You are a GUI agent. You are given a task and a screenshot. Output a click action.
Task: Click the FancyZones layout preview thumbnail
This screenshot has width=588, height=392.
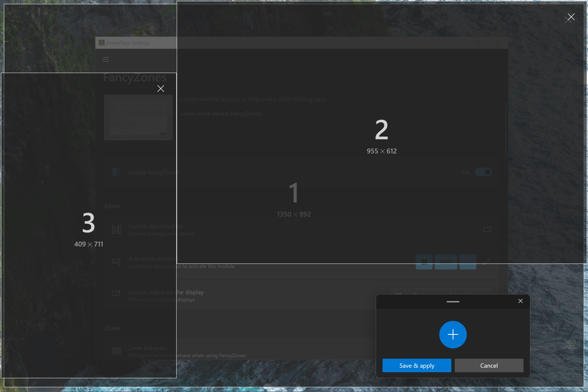(138, 118)
